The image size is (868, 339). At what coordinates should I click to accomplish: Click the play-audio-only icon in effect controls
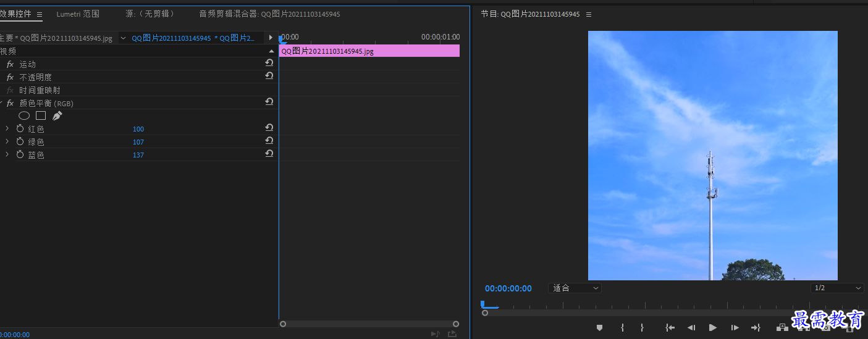tap(435, 334)
